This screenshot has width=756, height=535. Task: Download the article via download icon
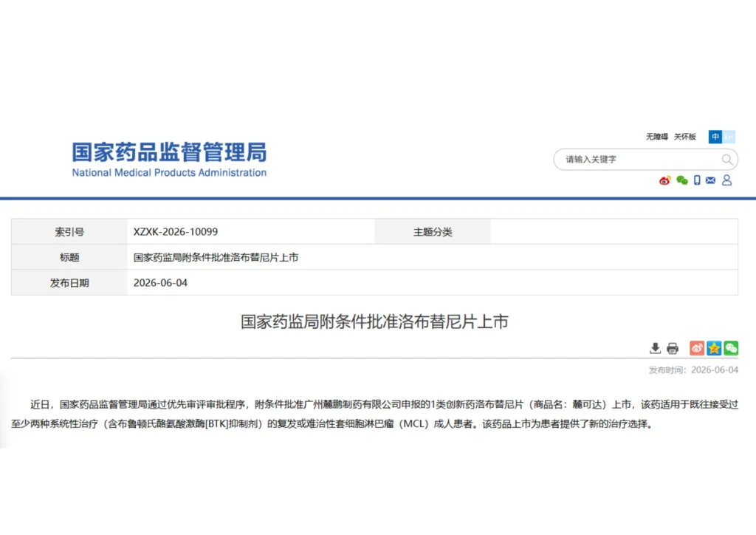click(x=655, y=348)
